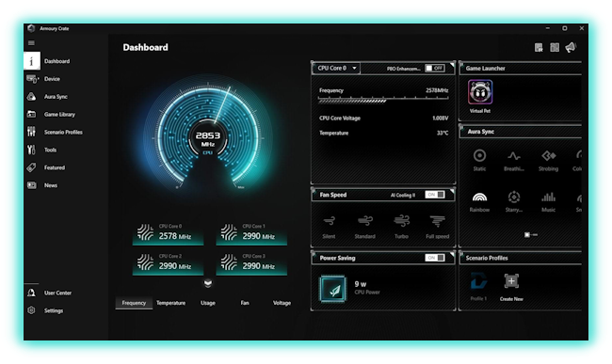Switch to the Voltage tab
Screen dimensions: 612x364
(282, 303)
